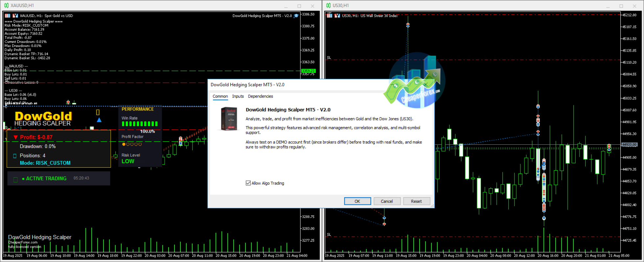Click 'XAUUSD, H1: Spot Gold vs USD' chart label
644x262 pixels.
point(46,15)
